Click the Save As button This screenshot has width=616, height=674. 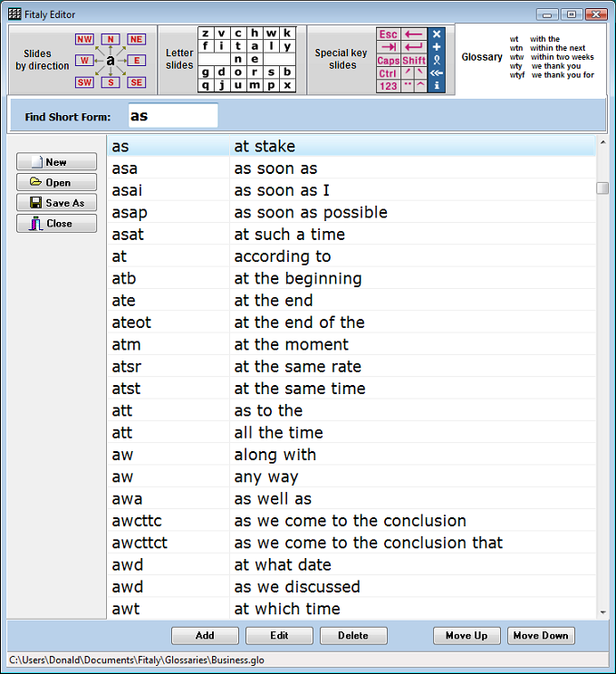point(56,203)
